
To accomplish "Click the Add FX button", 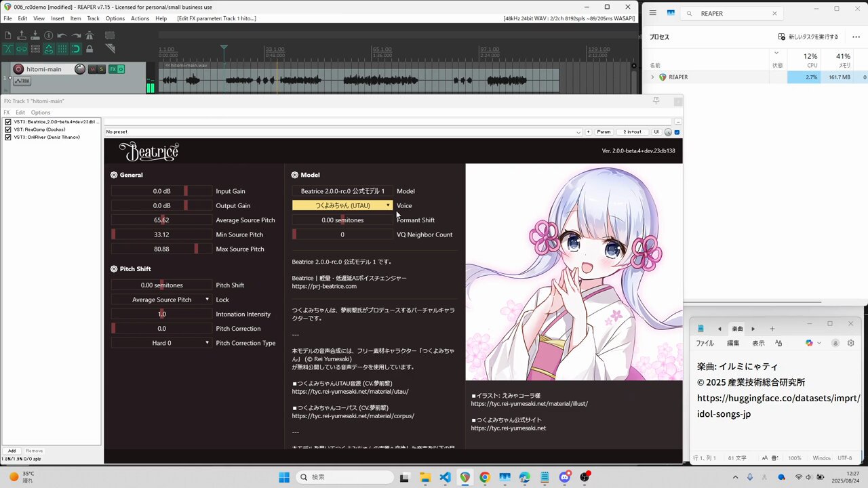I will [12, 451].
